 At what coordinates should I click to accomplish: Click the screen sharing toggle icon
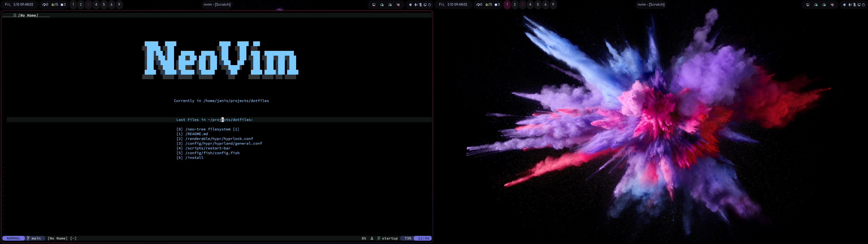tap(425, 5)
